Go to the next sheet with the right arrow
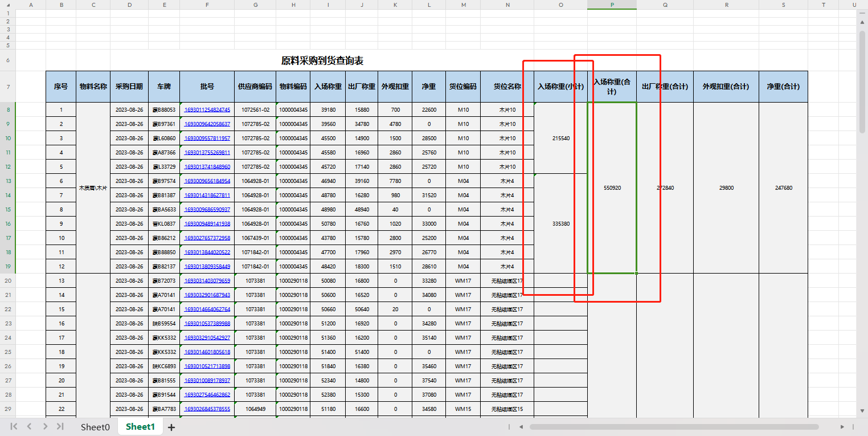The height and width of the screenshot is (436, 868). click(45, 426)
